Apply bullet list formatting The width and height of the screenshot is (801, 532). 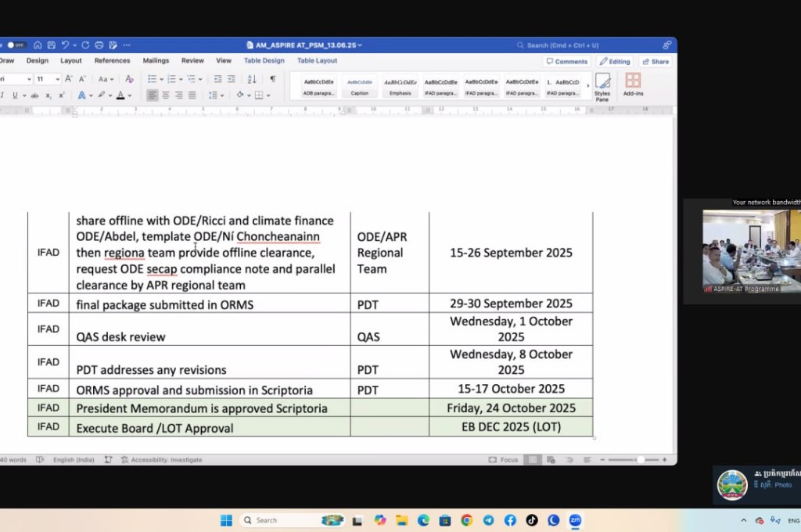pos(153,79)
